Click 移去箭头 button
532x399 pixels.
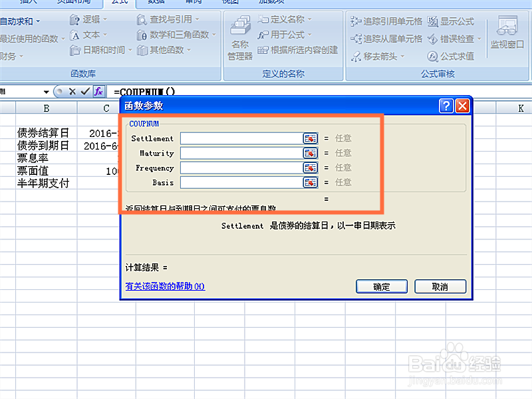pos(378,57)
